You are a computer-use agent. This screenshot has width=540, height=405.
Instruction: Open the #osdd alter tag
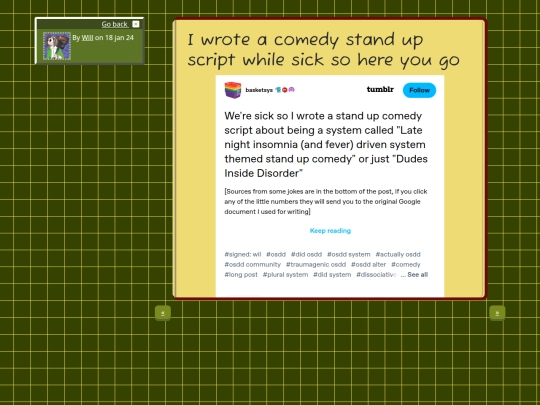point(368,264)
